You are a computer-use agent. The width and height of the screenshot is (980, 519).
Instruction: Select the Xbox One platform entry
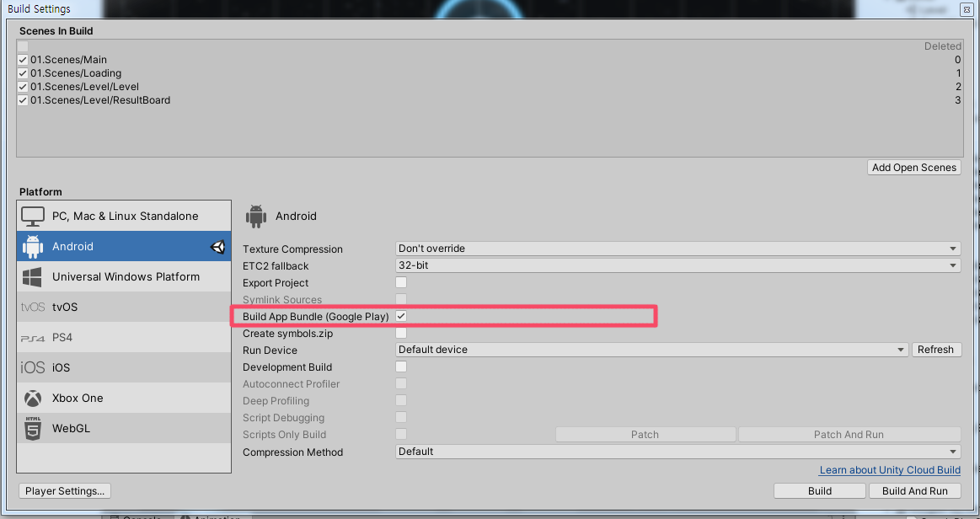(x=124, y=399)
